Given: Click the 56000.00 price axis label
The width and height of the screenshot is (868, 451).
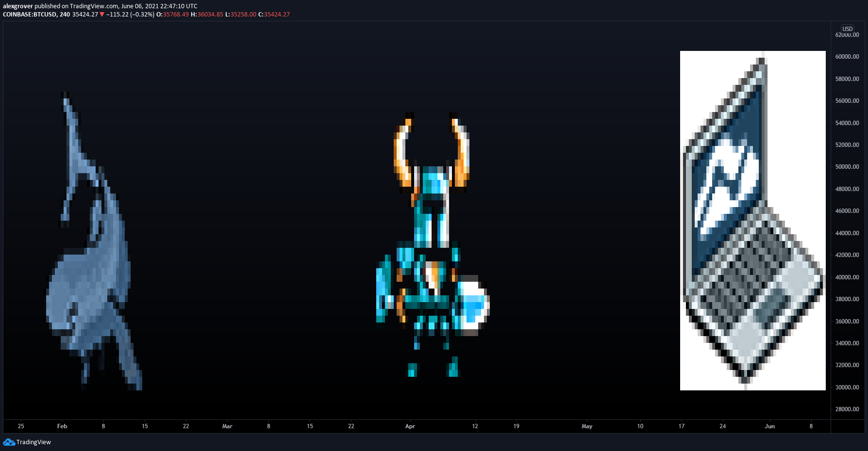Looking at the screenshot, I should [x=847, y=101].
